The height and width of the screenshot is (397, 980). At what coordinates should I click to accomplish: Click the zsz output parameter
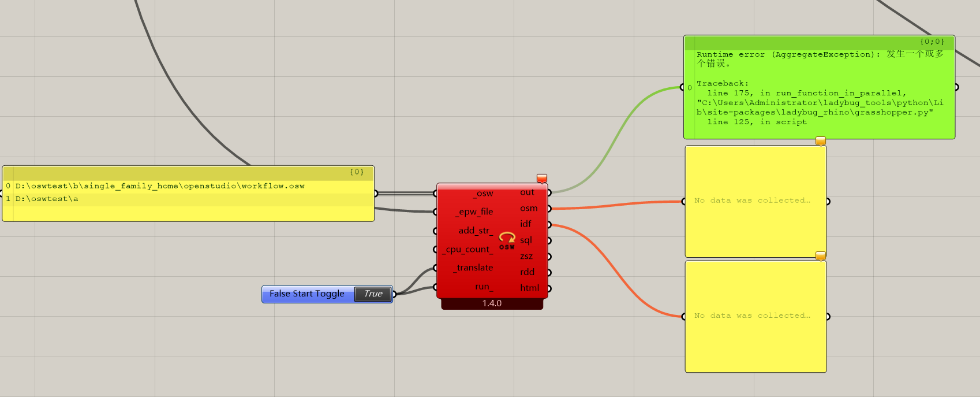click(526, 256)
